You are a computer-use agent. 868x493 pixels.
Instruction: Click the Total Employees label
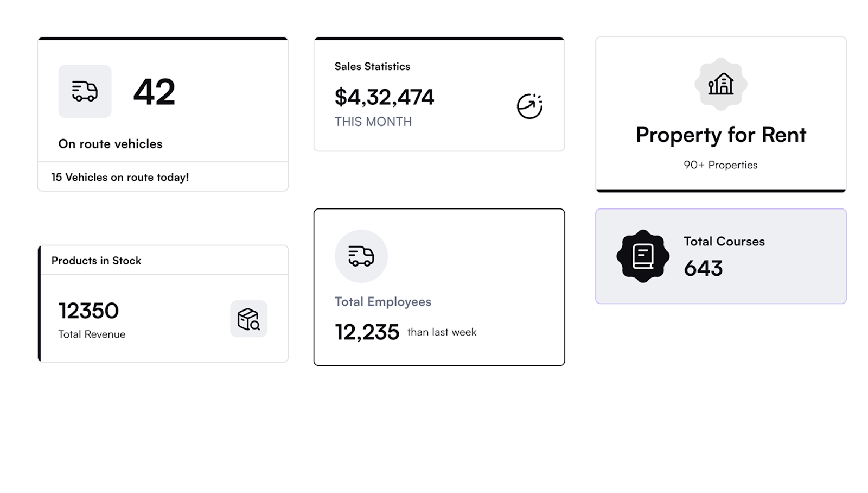coord(382,302)
